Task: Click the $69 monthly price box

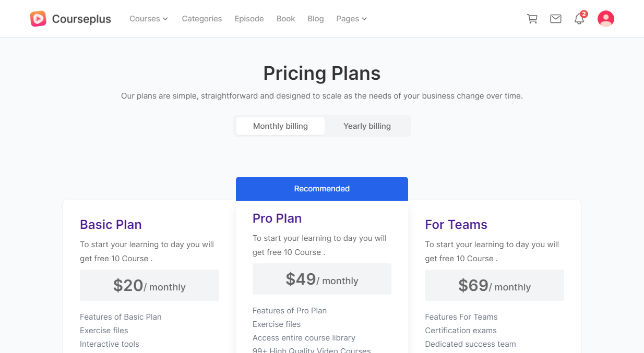Action: tap(494, 286)
